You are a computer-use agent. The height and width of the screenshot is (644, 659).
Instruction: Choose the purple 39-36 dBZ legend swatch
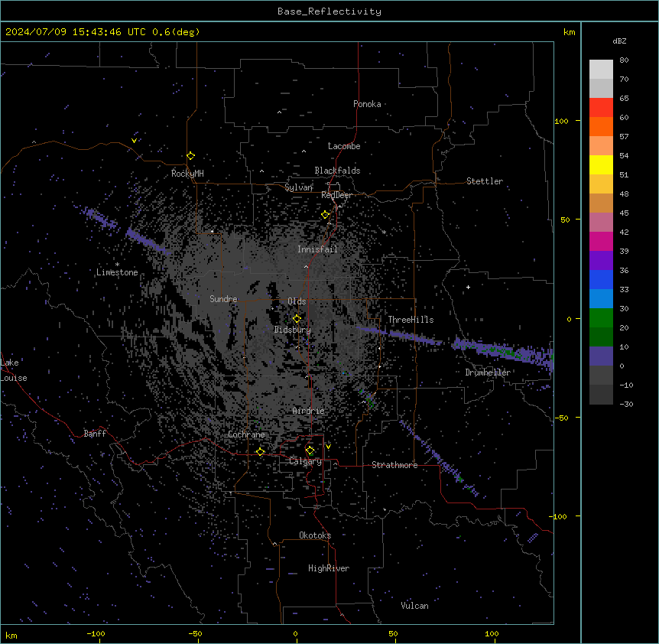tap(601, 261)
